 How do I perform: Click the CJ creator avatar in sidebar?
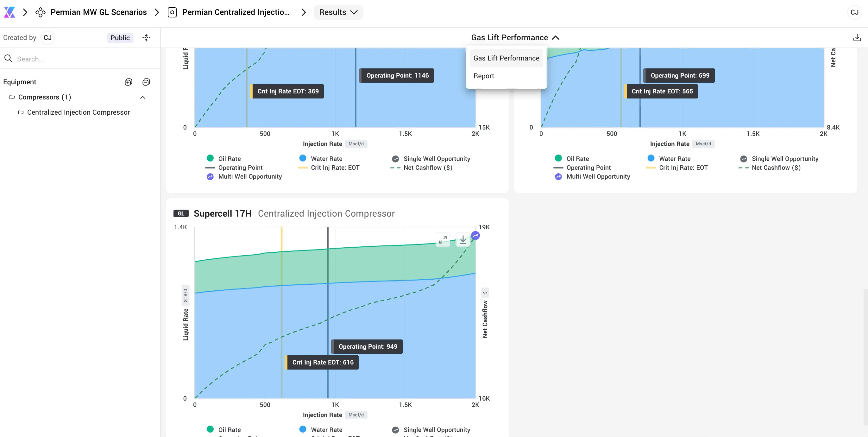point(47,37)
